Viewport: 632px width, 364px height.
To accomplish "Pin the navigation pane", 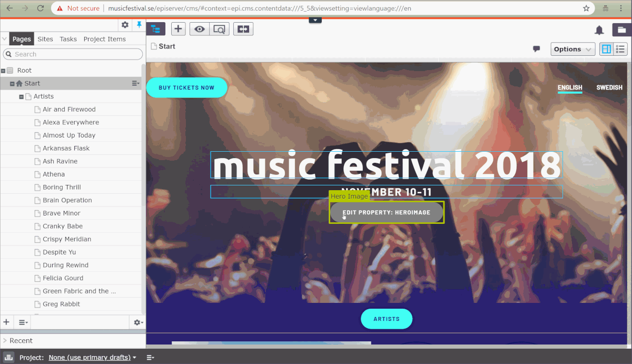I will tap(139, 25).
